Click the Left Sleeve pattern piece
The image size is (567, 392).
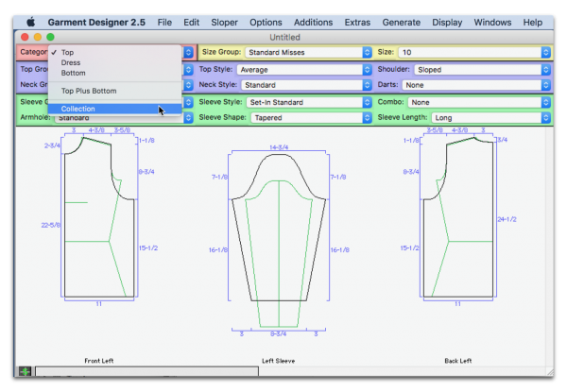pos(279,241)
